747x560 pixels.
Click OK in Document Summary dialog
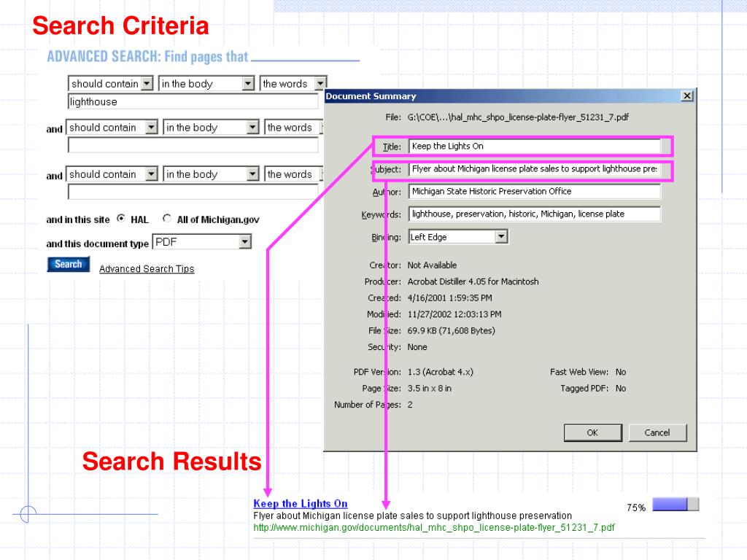(592, 433)
